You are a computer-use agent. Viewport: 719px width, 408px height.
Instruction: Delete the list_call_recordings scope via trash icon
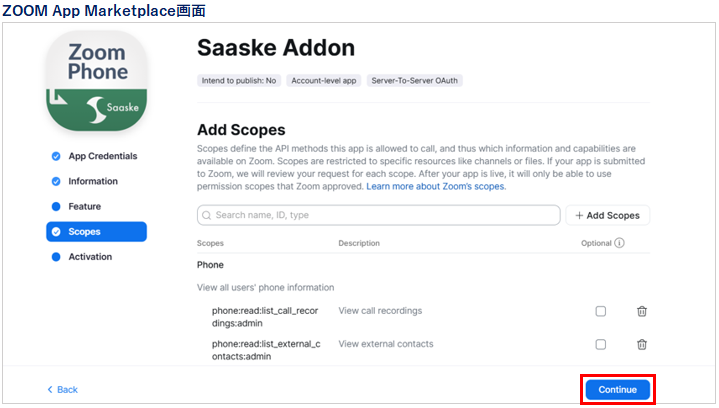click(x=642, y=311)
